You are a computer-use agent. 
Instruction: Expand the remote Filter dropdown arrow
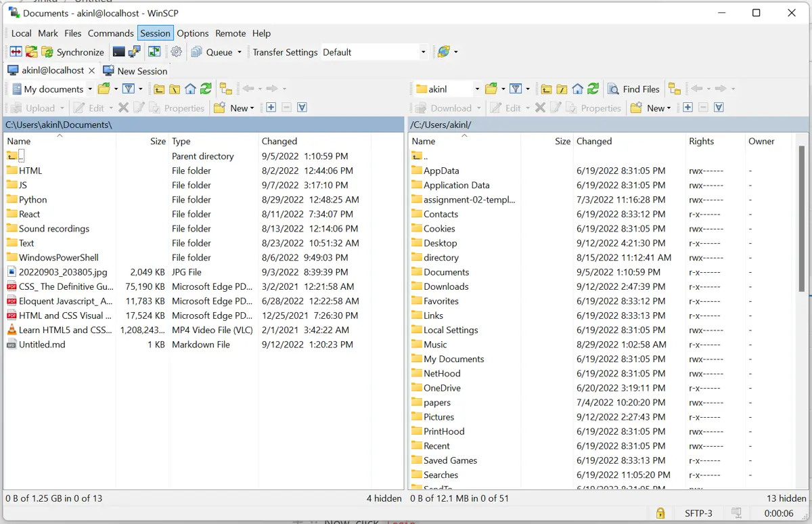(x=528, y=89)
